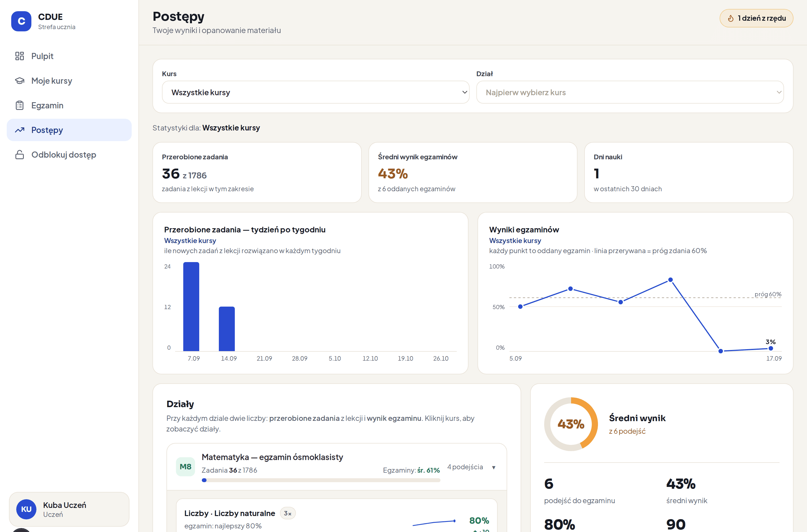Click the Dni nauki stat card
This screenshot has width=807, height=532.
point(689,172)
